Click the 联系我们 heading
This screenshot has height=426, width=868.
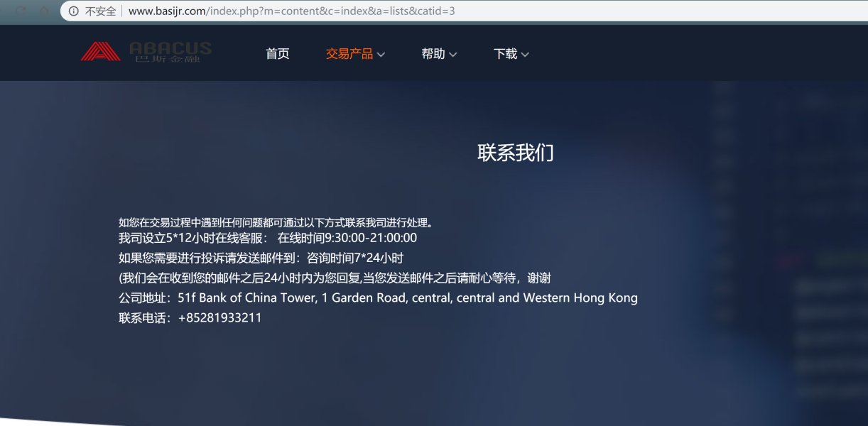tap(516, 153)
